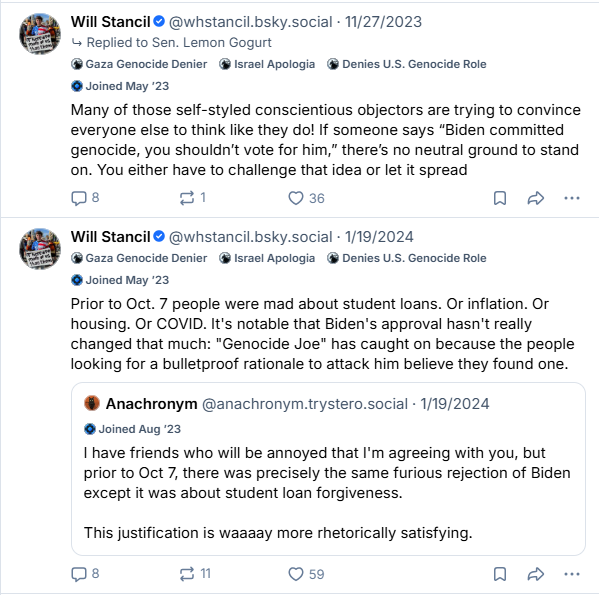Share the 1/19/2024 quote post

[x=536, y=574]
